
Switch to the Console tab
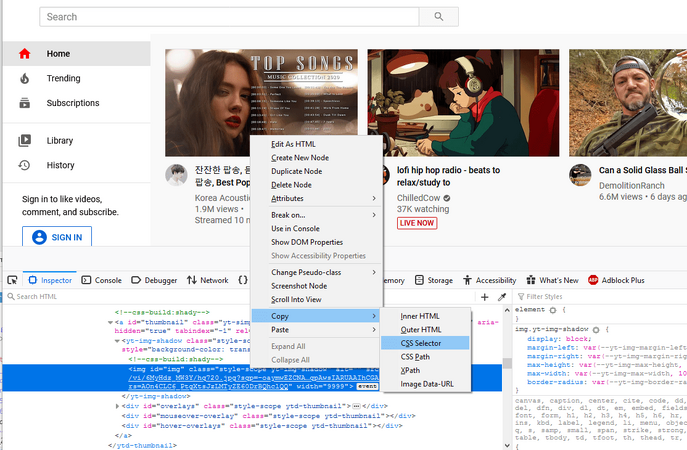(x=102, y=280)
